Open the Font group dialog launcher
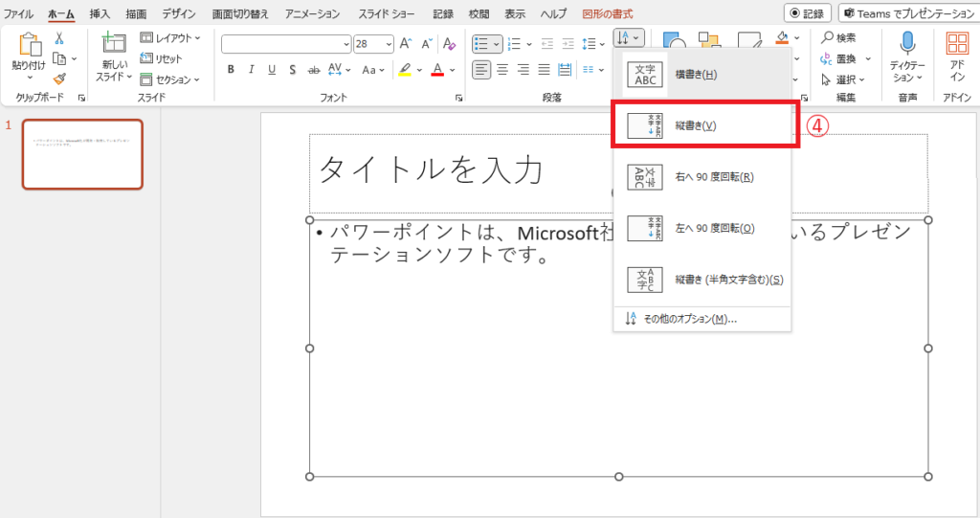Viewport: 980px width, 518px height. 458,98
